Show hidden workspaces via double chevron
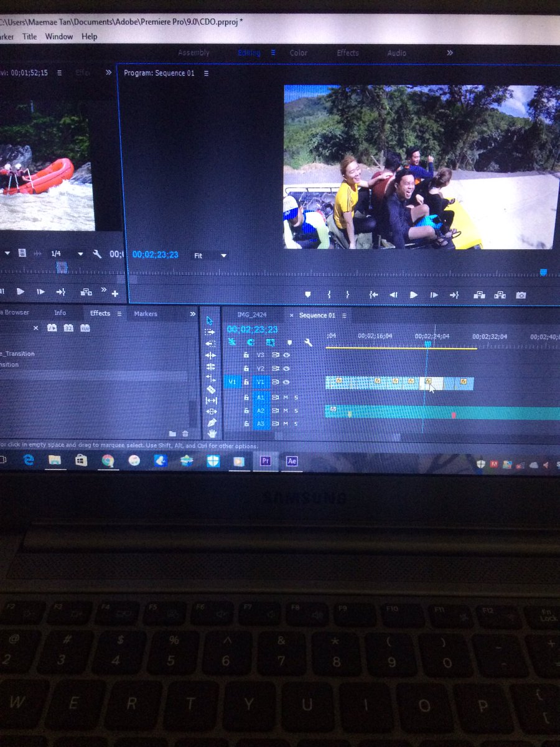560x747 pixels. click(449, 53)
